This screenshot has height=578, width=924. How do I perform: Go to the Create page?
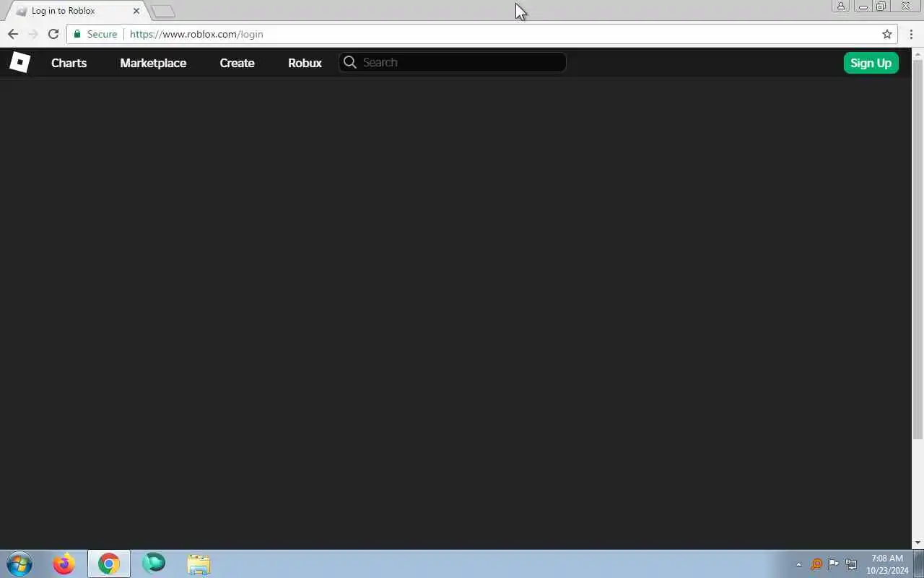pyautogui.click(x=237, y=63)
